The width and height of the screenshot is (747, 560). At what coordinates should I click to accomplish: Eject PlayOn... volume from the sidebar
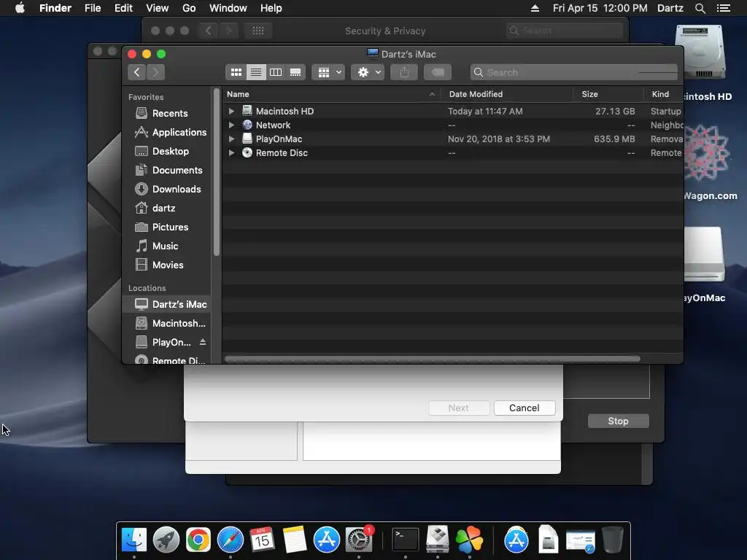pyautogui.click(x=203, y=342)
